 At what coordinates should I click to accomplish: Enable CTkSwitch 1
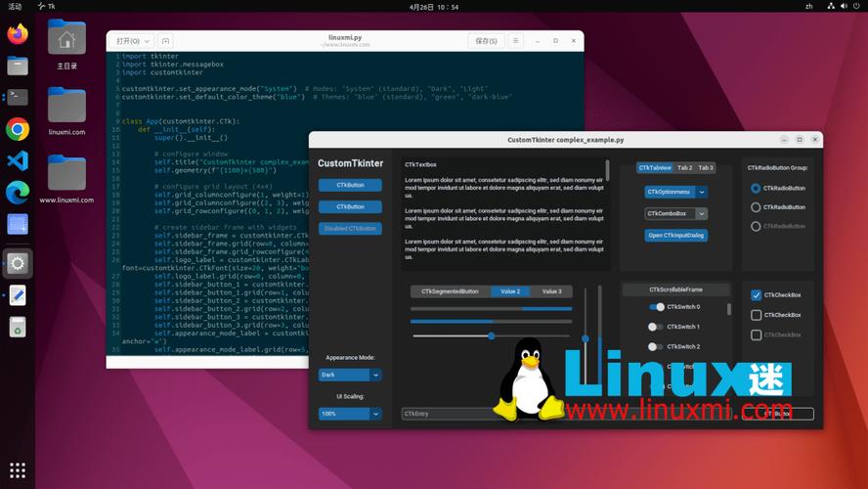pyautogui.click(x=656, y=327)
